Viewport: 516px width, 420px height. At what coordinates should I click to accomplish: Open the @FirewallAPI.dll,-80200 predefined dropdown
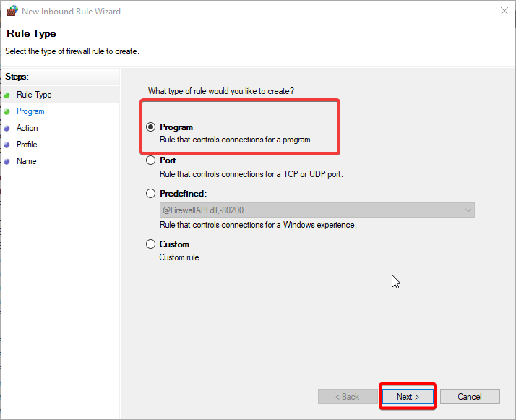pyautogui.click(x=317, y=210)
